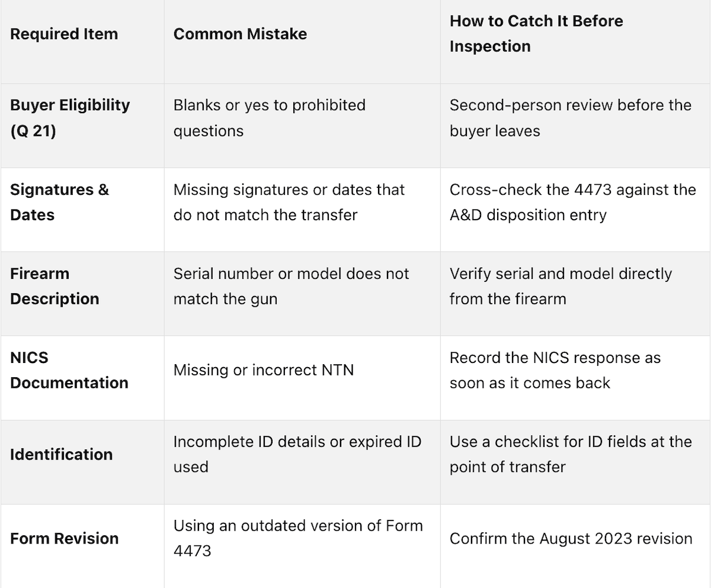This screenshot has width=711, height=588.
Task: Select the Record the NICS response cell
Action: tap(555, 370)
